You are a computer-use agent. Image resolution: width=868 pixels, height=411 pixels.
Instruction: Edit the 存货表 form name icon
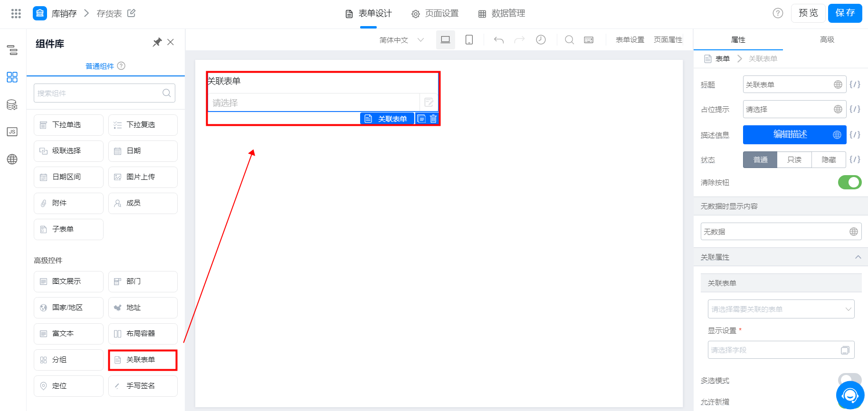132,13
